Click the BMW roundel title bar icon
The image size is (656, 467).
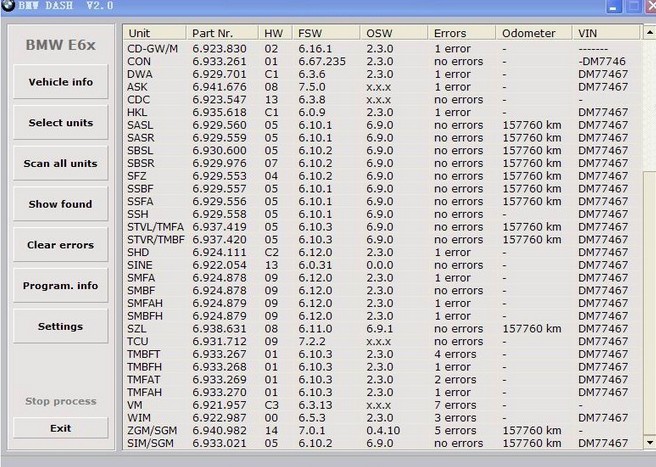click(x=8, y=5)
